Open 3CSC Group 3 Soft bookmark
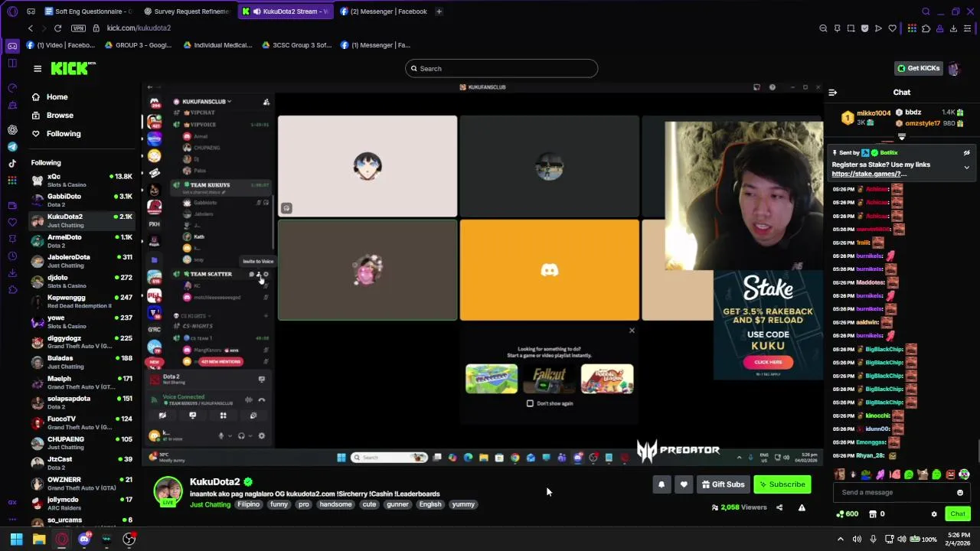The image size is (980, 551). (x=297, y=45)
